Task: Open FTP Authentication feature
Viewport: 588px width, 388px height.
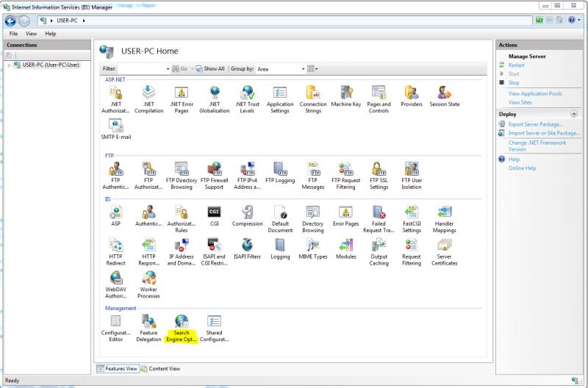Action: (x=115, y=176)
